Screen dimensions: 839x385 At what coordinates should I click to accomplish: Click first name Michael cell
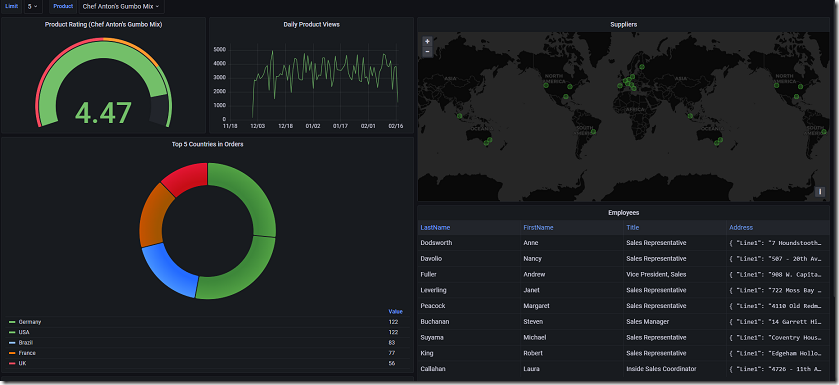click(571, 338)
